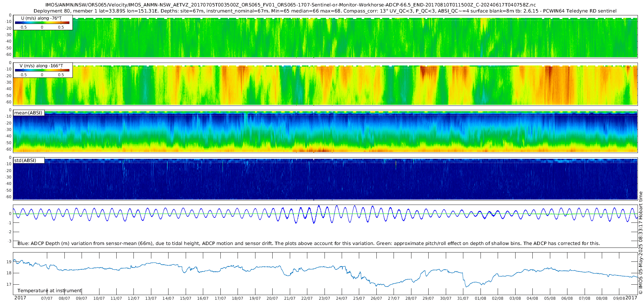Image resolution: width=644 pixels, height=304 pixels.
Task: Click the V velocity colorbar legend
Action: tap(43, 70)
